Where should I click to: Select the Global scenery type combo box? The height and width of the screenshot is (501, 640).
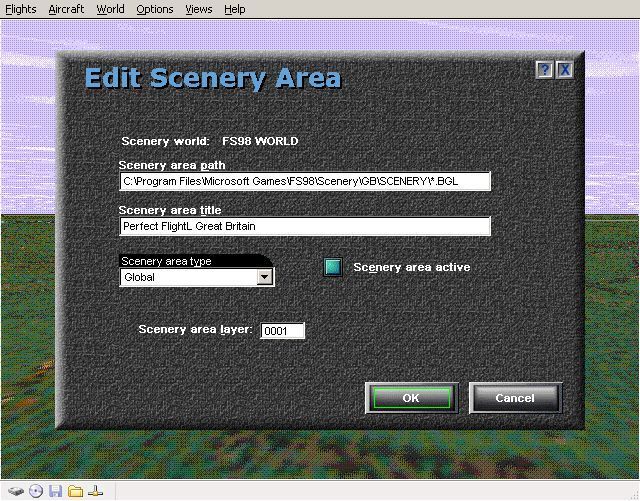coord(197,277)
